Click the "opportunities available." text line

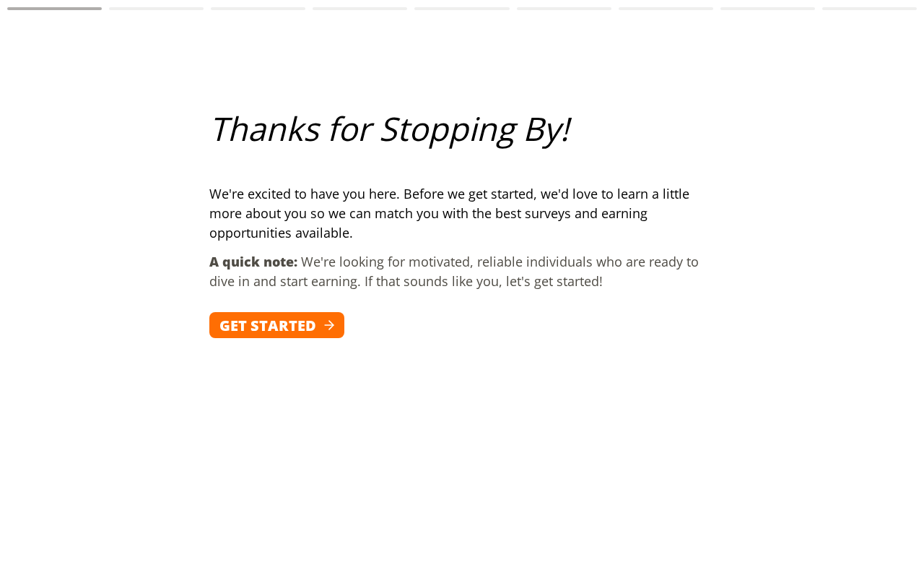click(x=281, y=233)
